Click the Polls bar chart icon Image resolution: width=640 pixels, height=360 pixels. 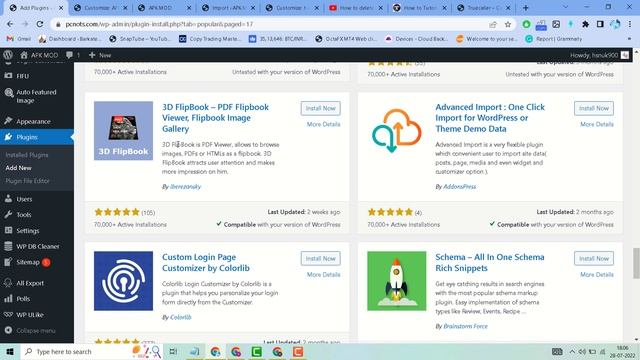(8, 299)
